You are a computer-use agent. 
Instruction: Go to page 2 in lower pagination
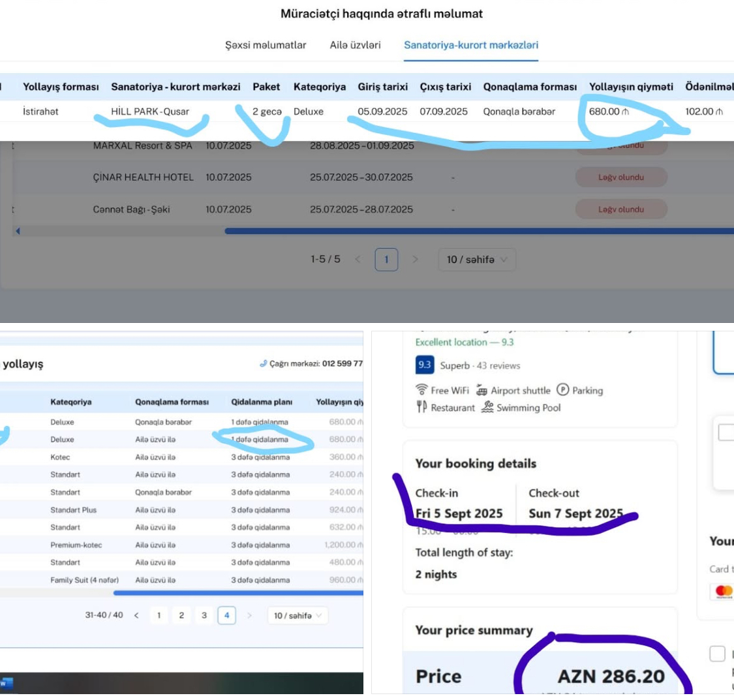tap(181, 616)
